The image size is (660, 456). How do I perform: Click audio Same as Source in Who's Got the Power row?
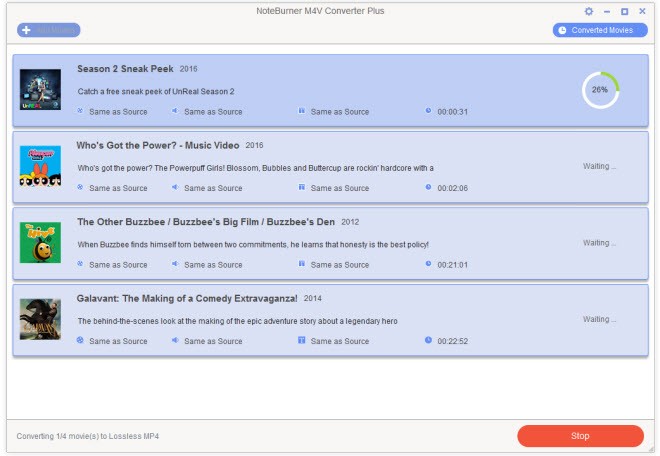213,188
